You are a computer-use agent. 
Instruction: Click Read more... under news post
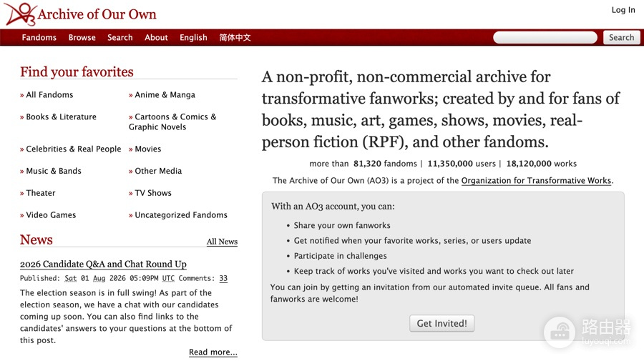[213, 352]
